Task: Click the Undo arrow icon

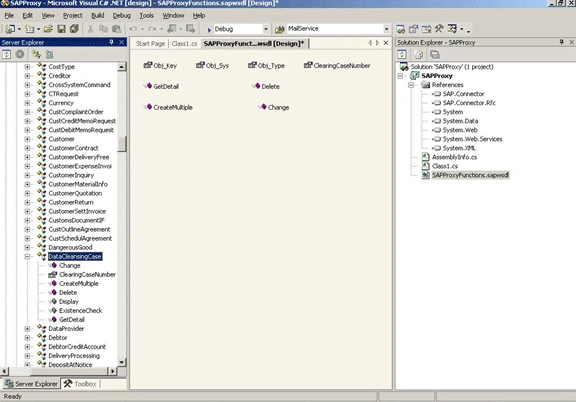Action: click(133, 29)
